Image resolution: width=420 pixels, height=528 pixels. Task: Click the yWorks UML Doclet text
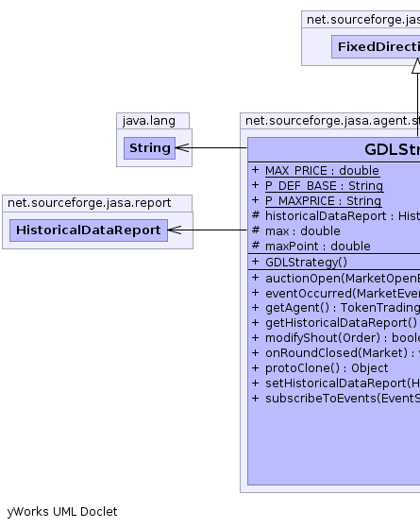(62, 512)
